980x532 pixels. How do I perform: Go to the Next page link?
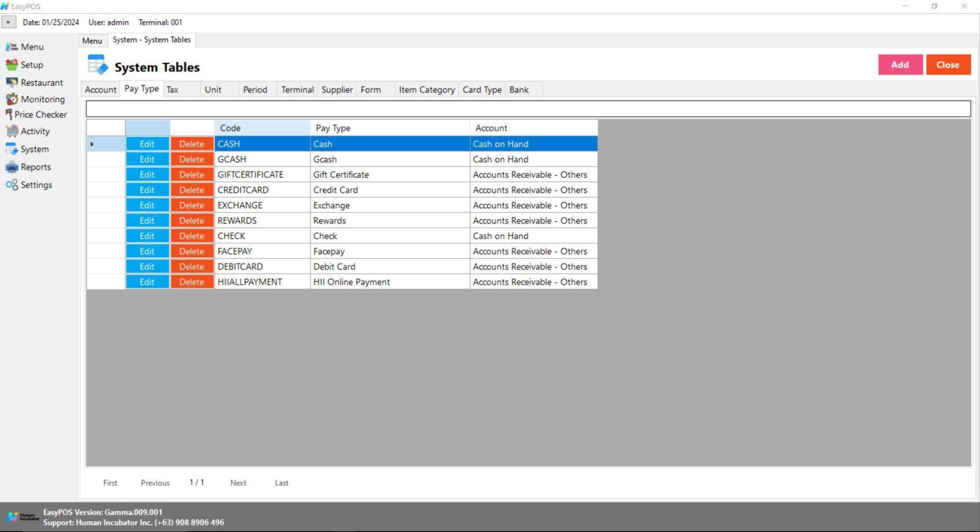[x=238, y=483]
